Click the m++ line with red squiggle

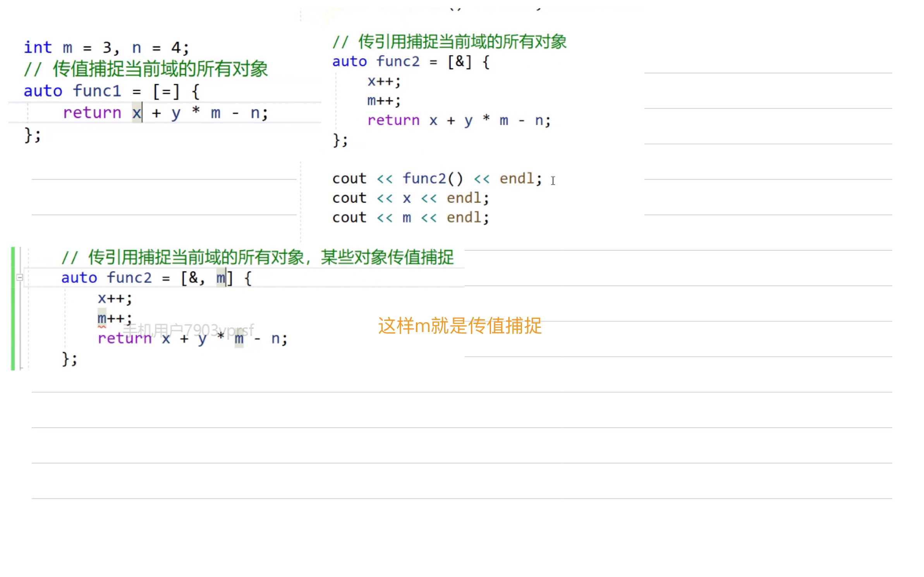click(114, 318)
